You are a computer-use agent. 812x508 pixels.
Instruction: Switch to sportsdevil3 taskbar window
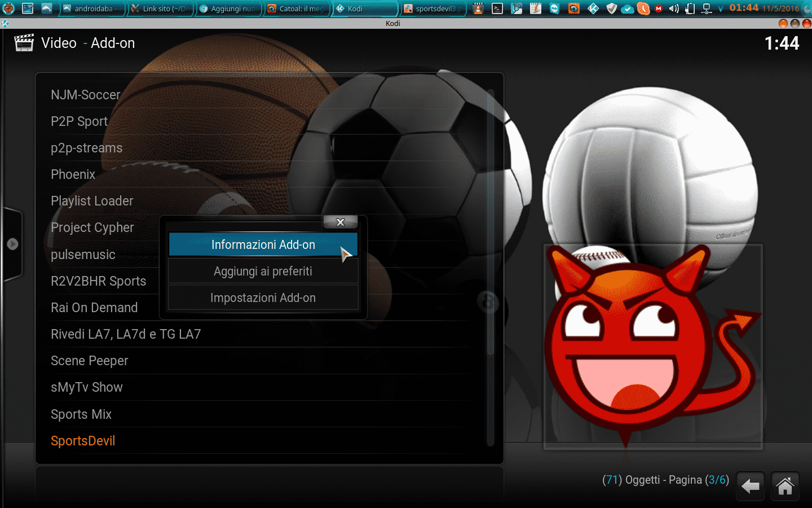434,8
